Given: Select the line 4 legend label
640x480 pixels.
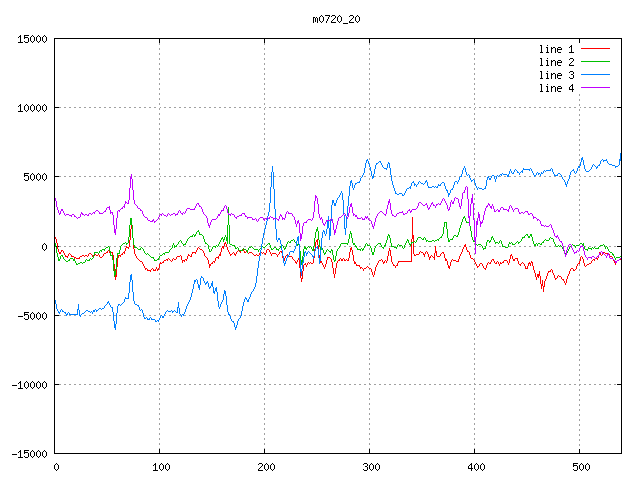Looking at the screenshot, I should pos(556,88).
